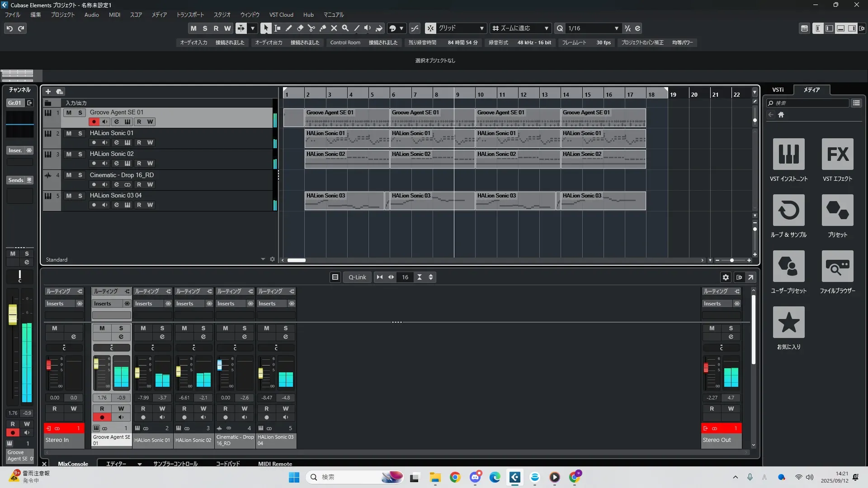Switch to the VSTi tab

click(778, 89)
